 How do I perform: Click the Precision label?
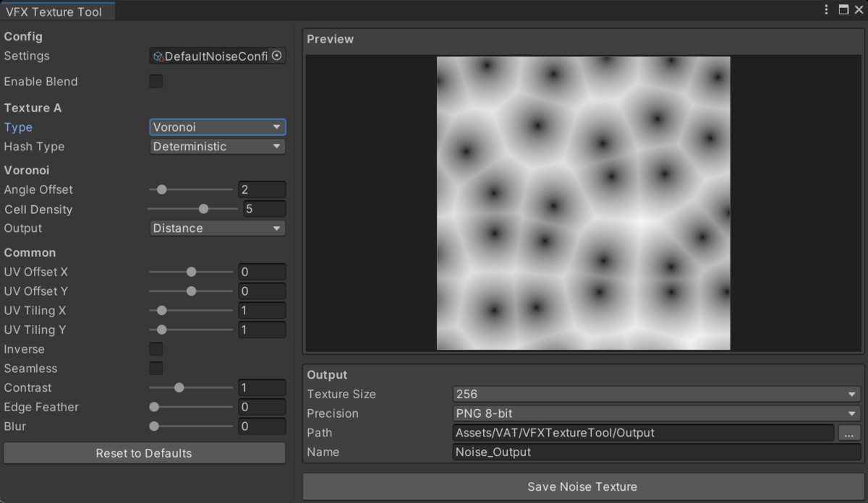(x=333, y=413)
